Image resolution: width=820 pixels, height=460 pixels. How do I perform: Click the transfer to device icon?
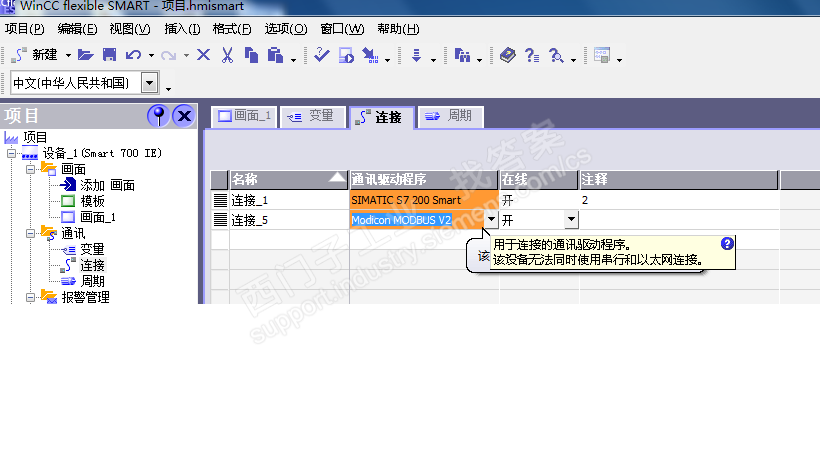pyautogui.click(x=370, y=55)
